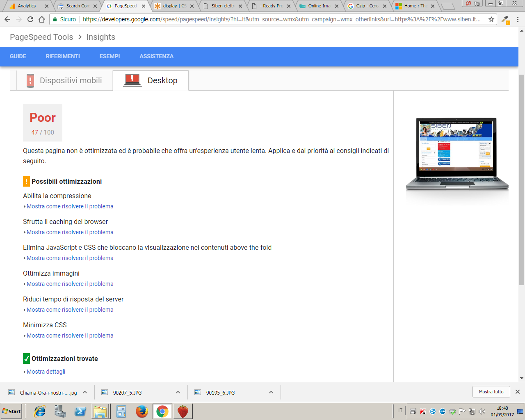Click the scrollbar down arrow
The width and height of the screenshot is (525, 420).
click(x=522, y=378)
